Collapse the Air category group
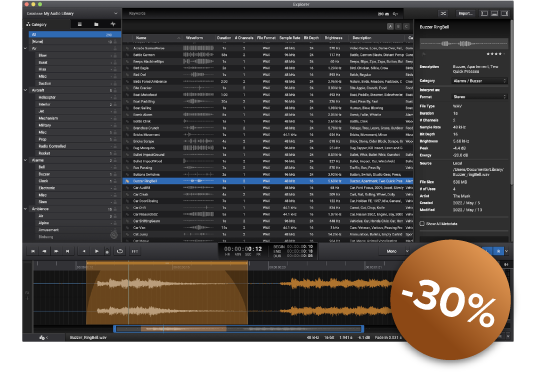 click(x=26, y=49)
